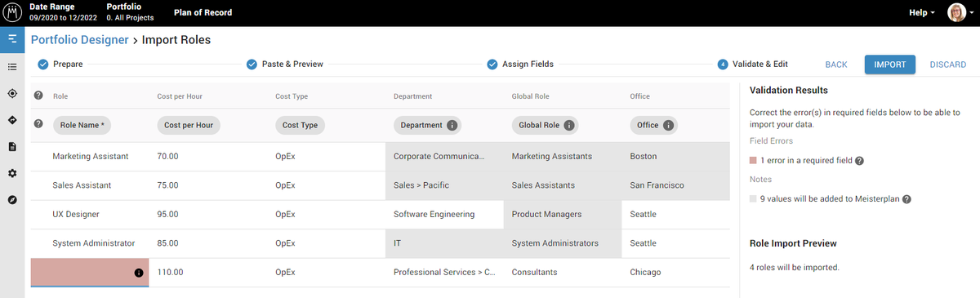The height and width of the screenshot is (298, 980).
Task: Click the System Administrator role cell
Action: tap(90, 243)
